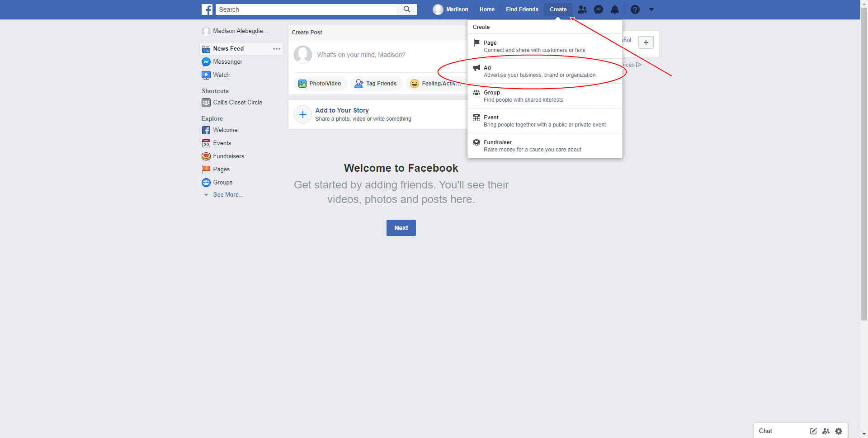Click the What's on your mind field
The image size is (868, 438).
361,54
